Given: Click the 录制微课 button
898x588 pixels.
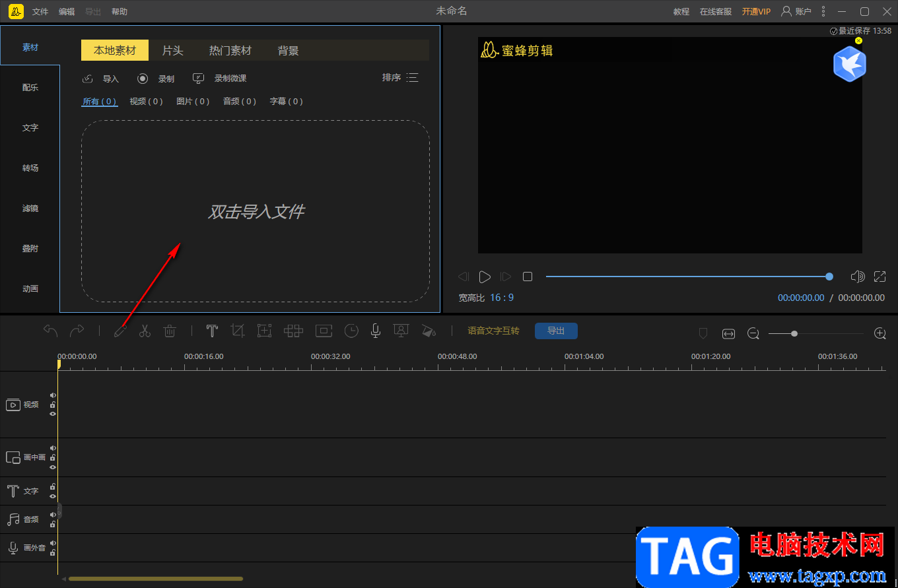Looking at the screenshot, I should pyautogui.click(x=219, y=79).
